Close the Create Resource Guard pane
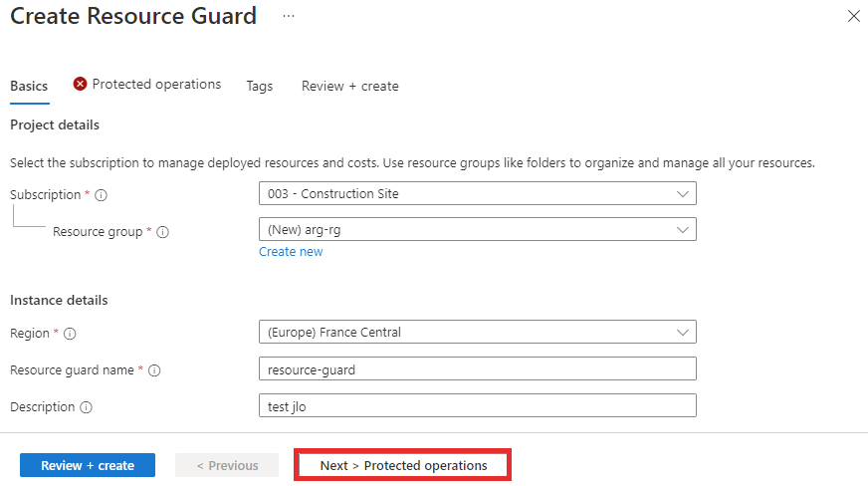Viewport: 868px width, 486px height. pos(854,16)
